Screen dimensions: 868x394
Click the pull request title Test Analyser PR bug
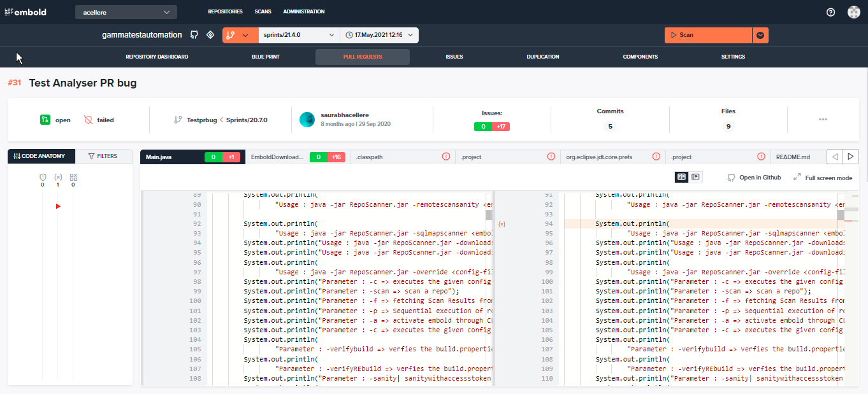tap(83, 83)
